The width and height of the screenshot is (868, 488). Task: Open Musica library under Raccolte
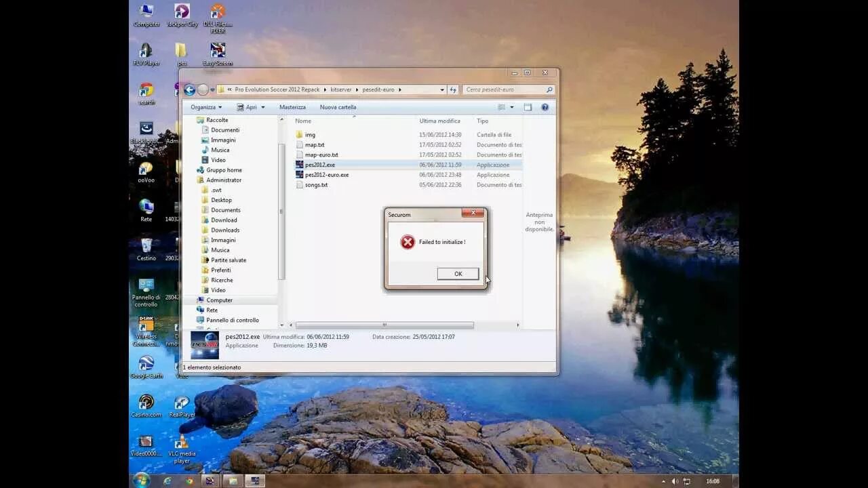[220, 150]
